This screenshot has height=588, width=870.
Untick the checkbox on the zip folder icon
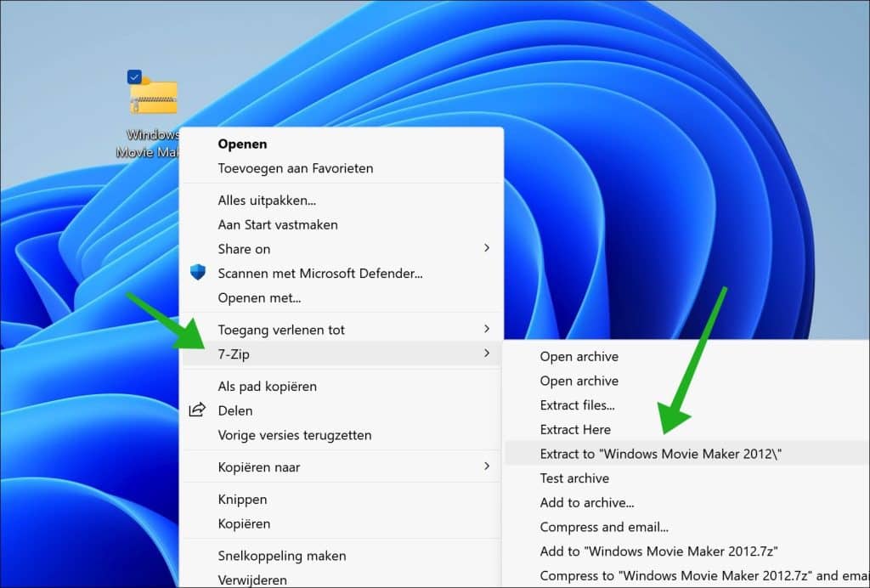pos(134,76)
